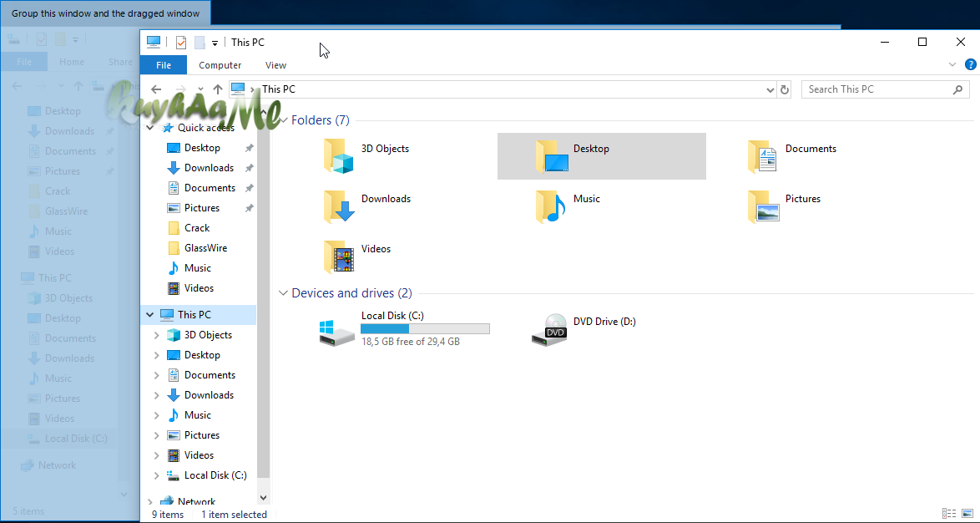Viewport: 980px width, 523px height.
Task: Expand the ribbon with chevron
Action: coord(952,64)
